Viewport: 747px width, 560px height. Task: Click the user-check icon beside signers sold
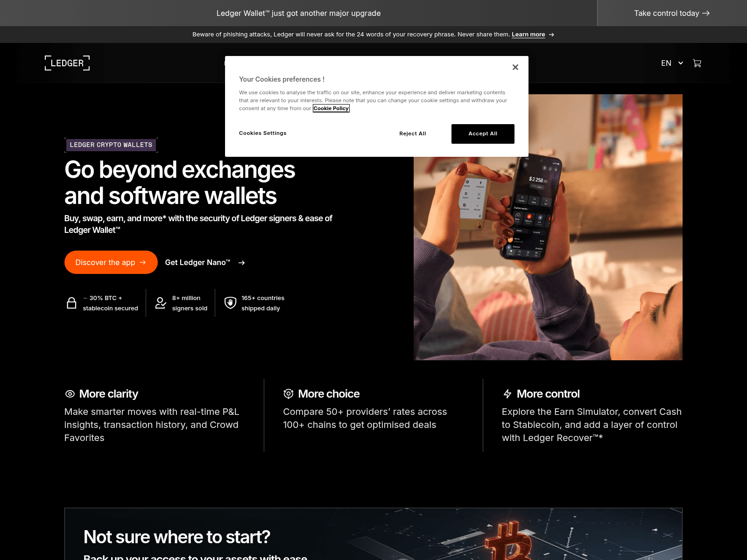pos(161,303)
